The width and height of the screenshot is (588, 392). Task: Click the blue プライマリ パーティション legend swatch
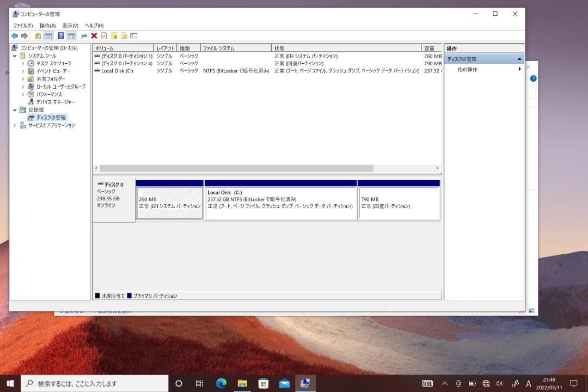130,296
